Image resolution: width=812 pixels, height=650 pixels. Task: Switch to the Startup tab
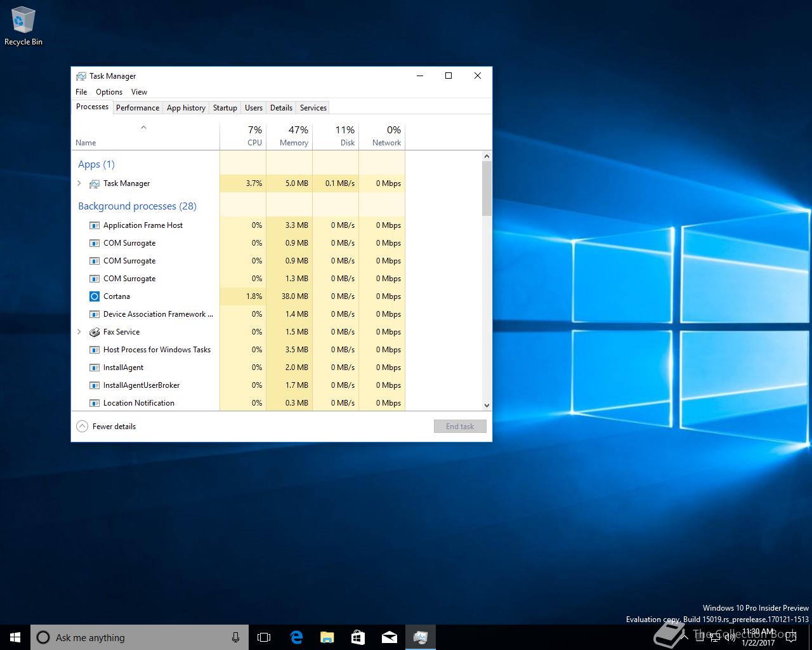225,108
